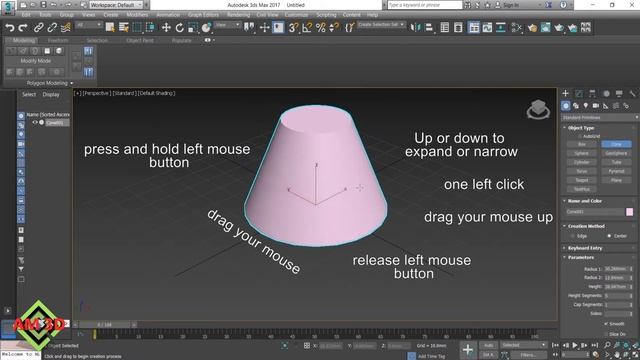Click the Box primitive button
640x360 pixels.
pos(582,144)
